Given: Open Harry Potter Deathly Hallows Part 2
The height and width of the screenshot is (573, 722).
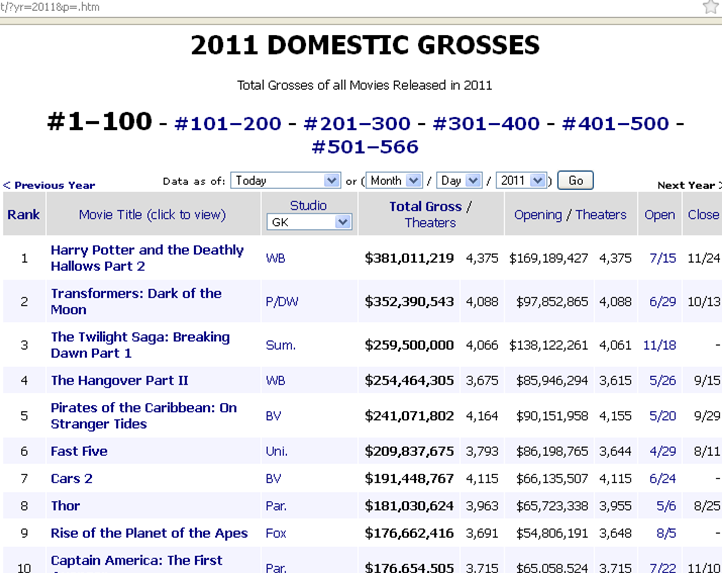Looking at the screenshot, I should pyautogui.click(x=147, y=258).
